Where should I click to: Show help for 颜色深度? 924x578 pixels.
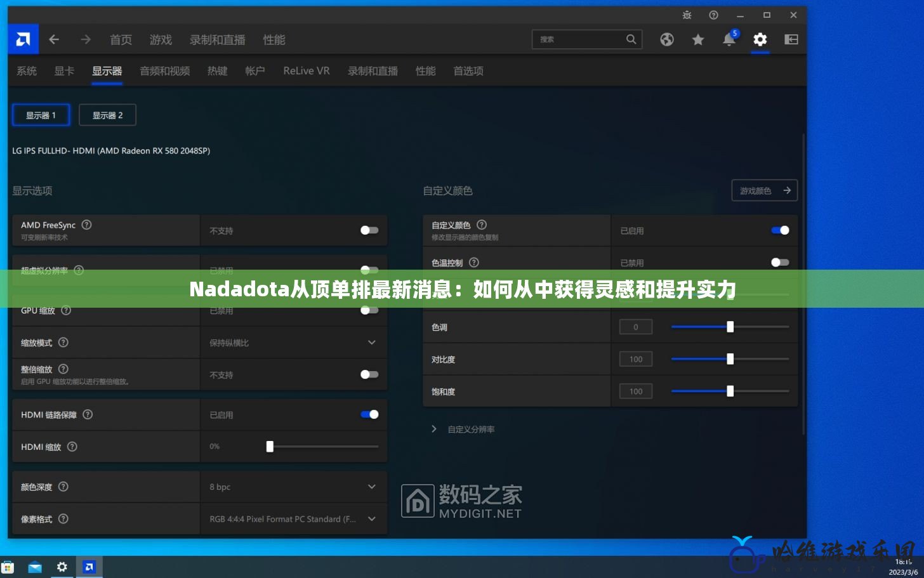pyautogui.click(x=63, y=487)
